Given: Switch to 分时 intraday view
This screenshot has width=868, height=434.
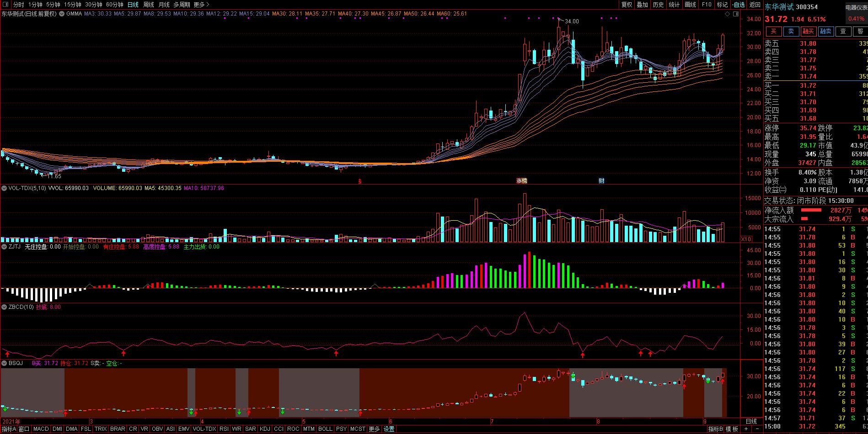Looking at the screenshot, I should [18, 5].
